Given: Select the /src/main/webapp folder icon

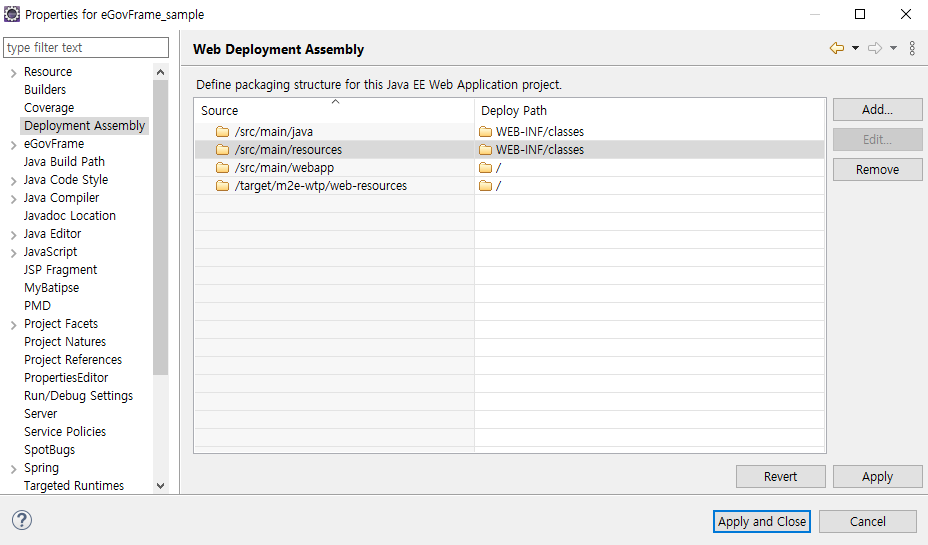Looking at the screenshot, I should coord(223,167).
